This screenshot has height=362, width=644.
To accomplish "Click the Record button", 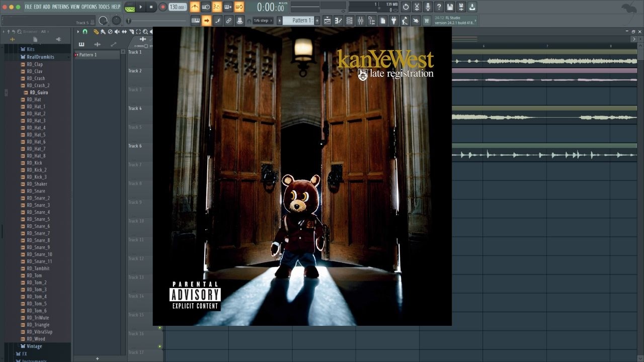I will [163, 7].
